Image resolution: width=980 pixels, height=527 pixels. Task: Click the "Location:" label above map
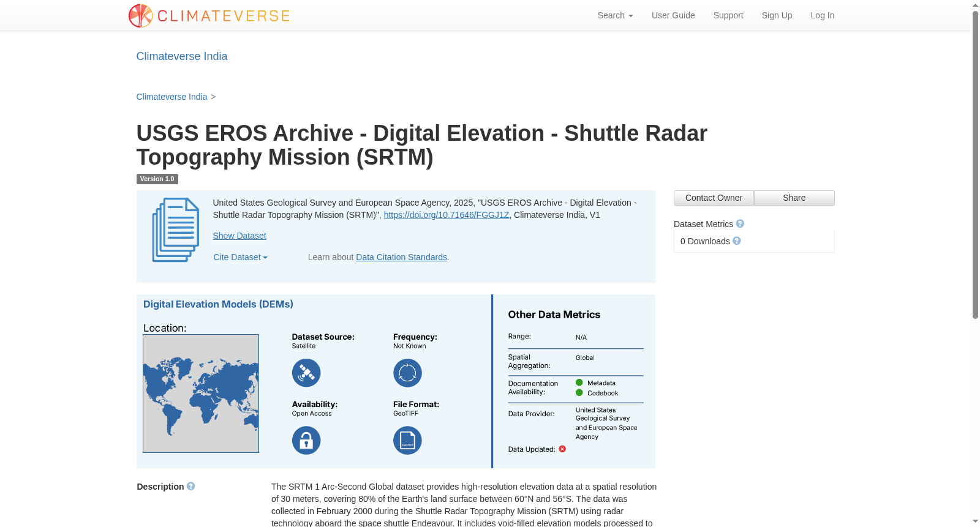(x=165, y=328)
